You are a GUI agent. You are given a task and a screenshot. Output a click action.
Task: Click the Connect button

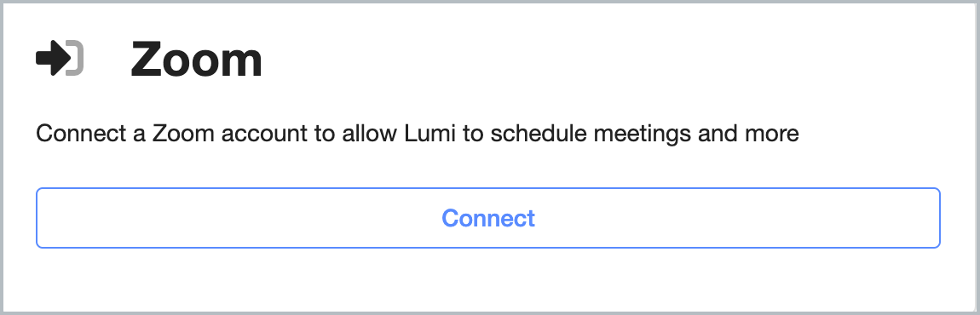tap(488, 218)
